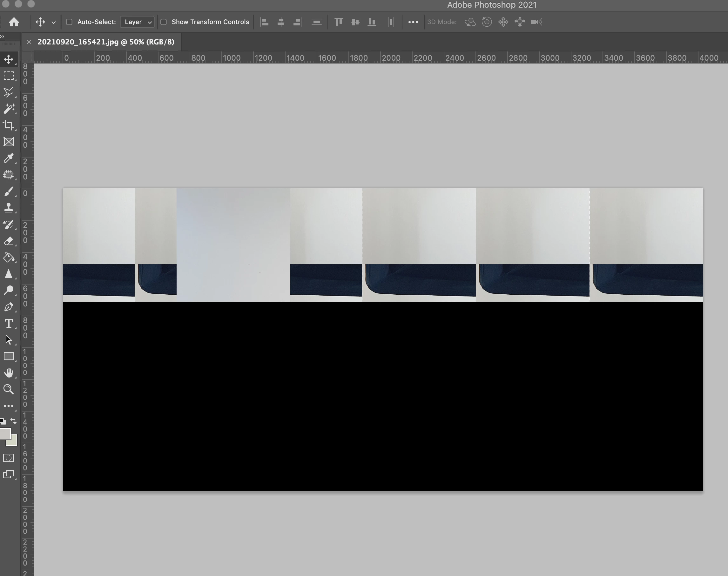This screenshot has width=728, height=576.
Task: Expand the Move tool preset picker arrow
Action: [53, 22]
